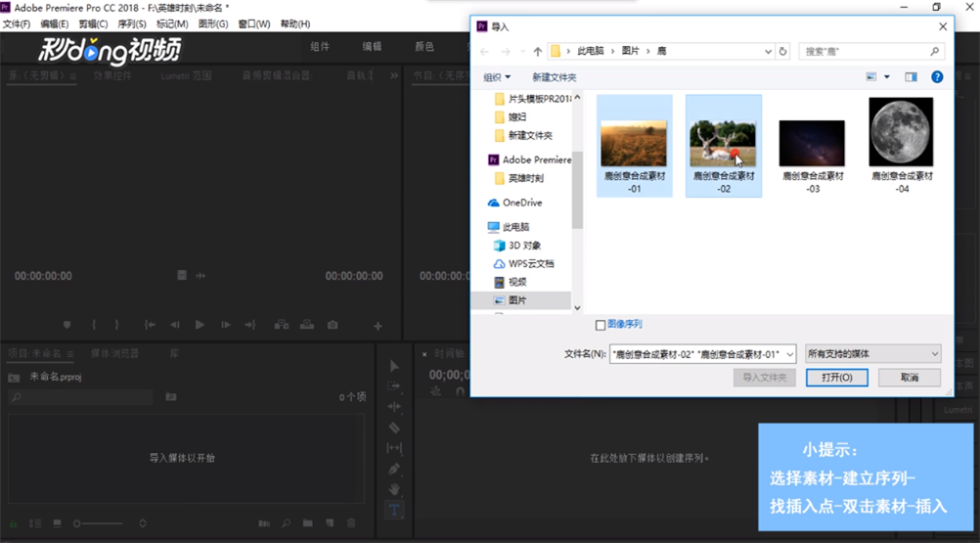Image resolution: width=980 pixels, height=543 pixels.
Task: Play the source monitor clip
Action: (200, 325)
